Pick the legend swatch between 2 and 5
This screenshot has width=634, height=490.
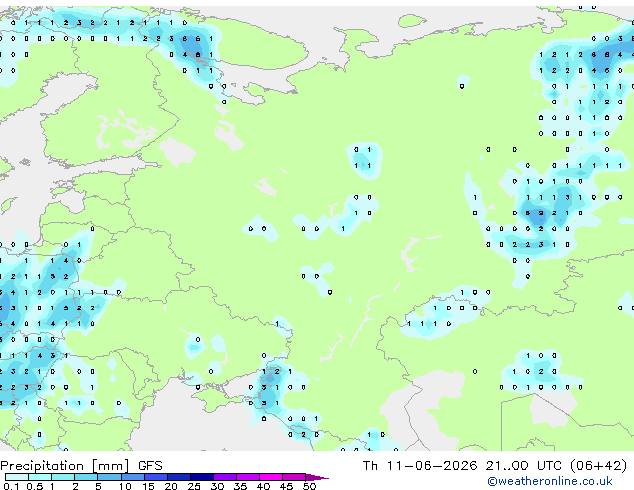pyautogui.click(x=86, y=477)
